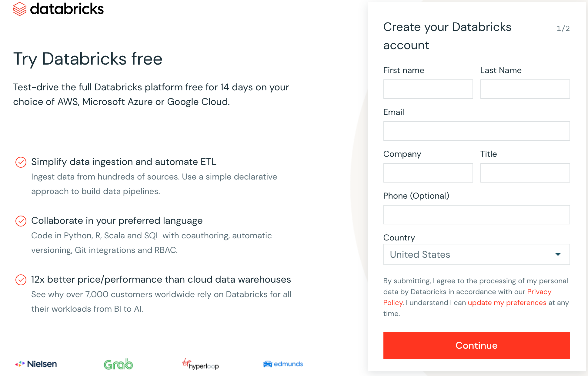Click the Country dropdown arrow
The height and width of the screenshot is (376, 588).
[558, 254]
